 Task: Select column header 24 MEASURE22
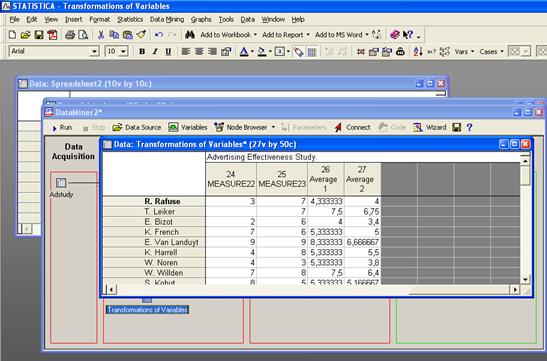click(231, 179)
